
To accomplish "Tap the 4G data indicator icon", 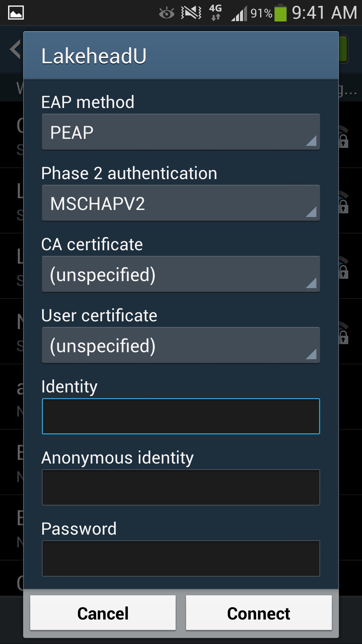I will click(216, 13).
